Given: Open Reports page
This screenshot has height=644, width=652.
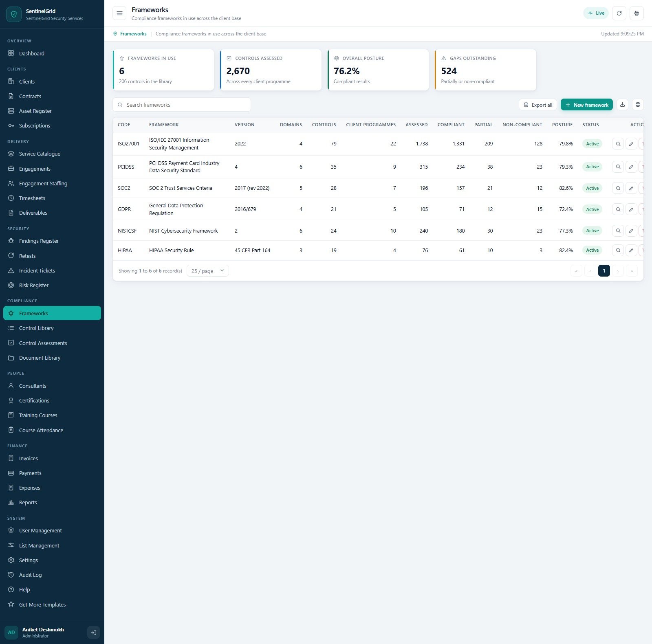Looking at the screenshot, I should (x=52, y=502).
